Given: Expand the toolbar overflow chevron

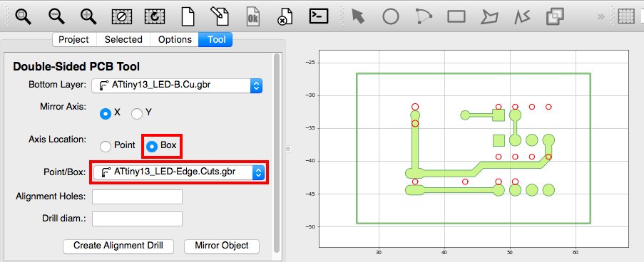Looking at the screenshot, I should click(x=600, y=16).
